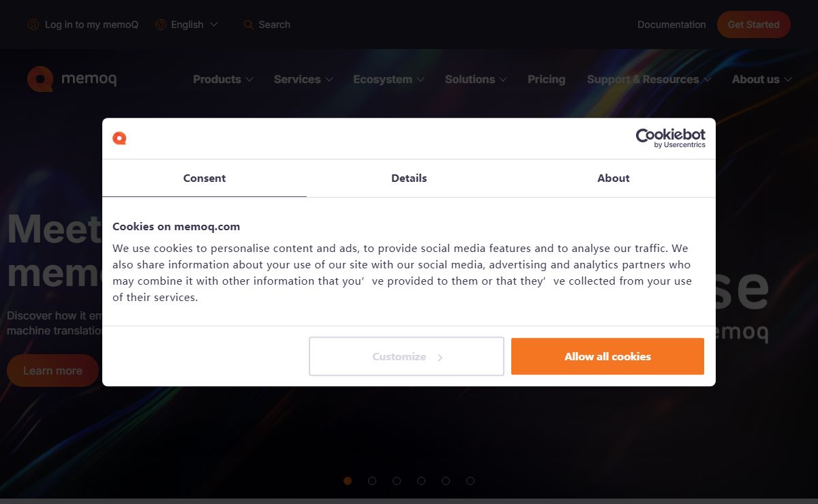Click the memoQ icon in the cookie dialog
The width and height of the screenshot is (818, 504).
[x=119, y=138]
